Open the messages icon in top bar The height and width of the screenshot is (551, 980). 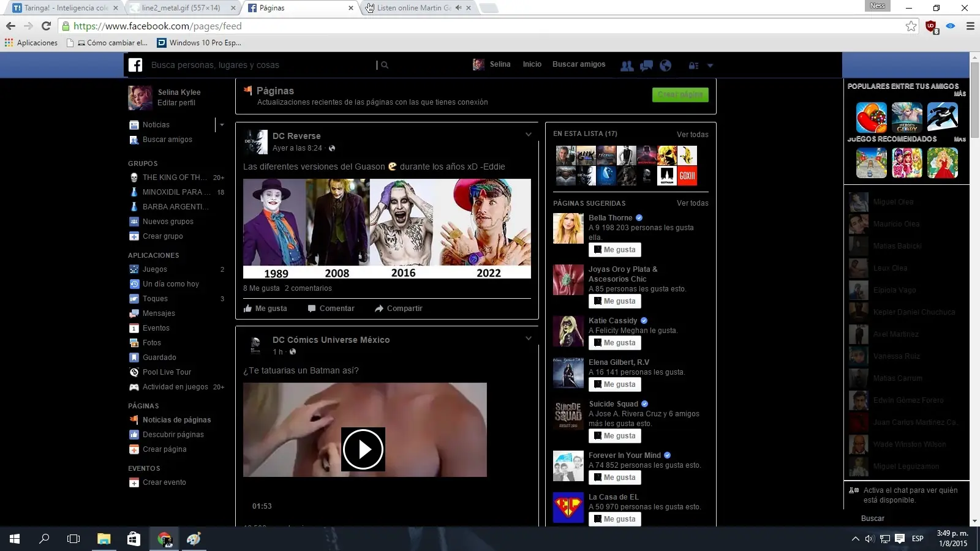point(646,66)
